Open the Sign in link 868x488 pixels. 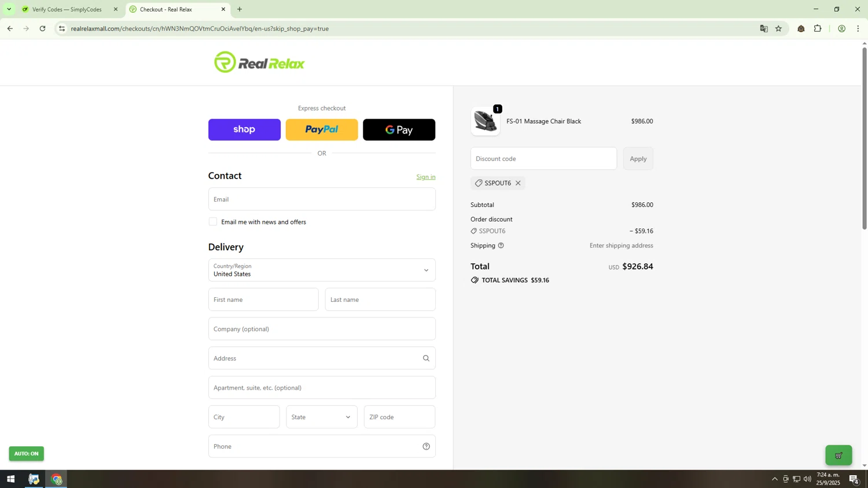[x=426, y=177]
